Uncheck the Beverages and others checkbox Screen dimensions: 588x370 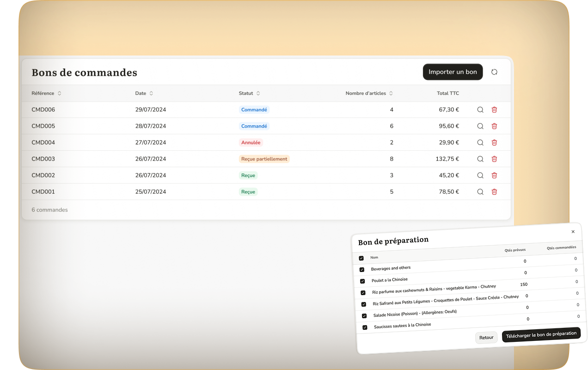click(x=362, y=269)
